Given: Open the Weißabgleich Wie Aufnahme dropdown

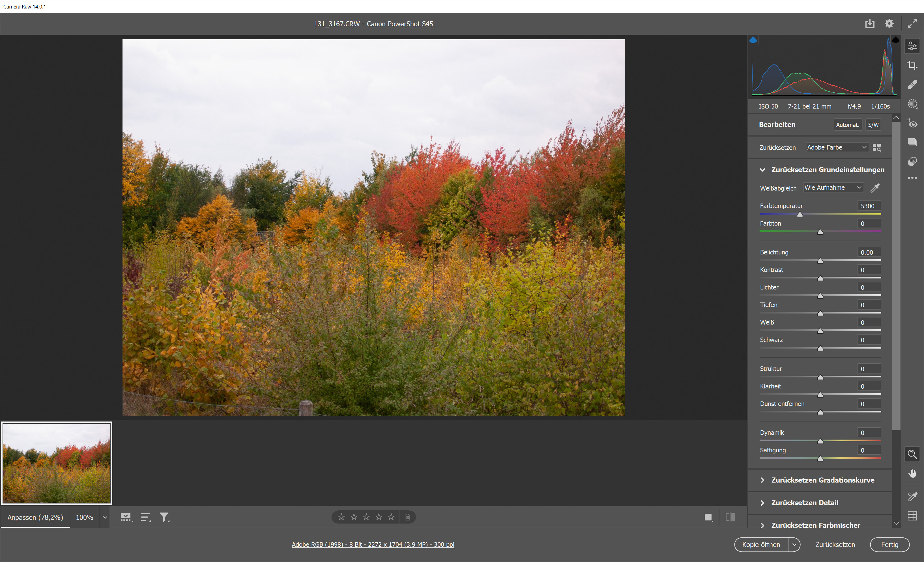Looking at the screenshot, I should [833, 187].
